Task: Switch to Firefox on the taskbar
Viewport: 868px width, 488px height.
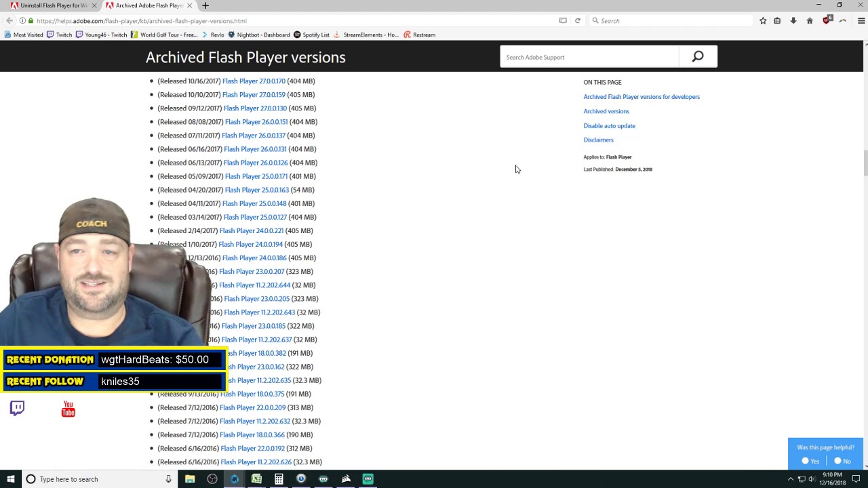Action: pyautogui.click(x=235, y=479)
